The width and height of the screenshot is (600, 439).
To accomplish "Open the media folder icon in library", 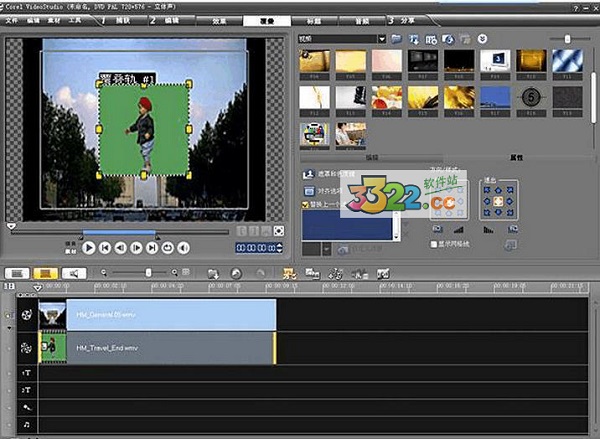I will point(397,38).
